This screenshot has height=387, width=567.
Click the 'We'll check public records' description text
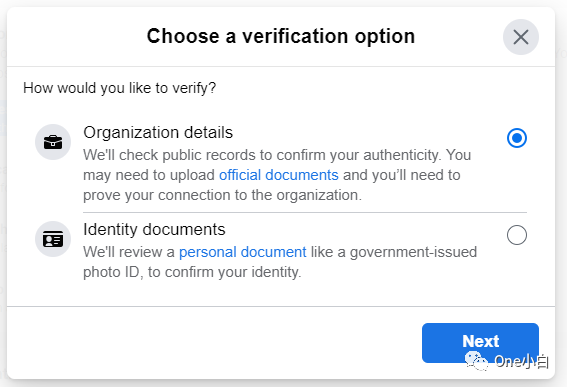click(277, 175)
